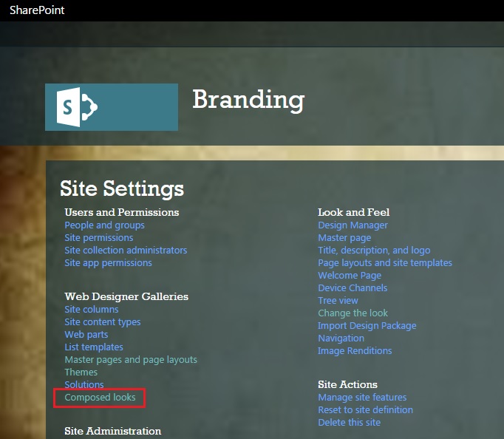Click the Users and Permissions heading
The width and height of the screenshot is (504, 439).
[x=121, y=212]
